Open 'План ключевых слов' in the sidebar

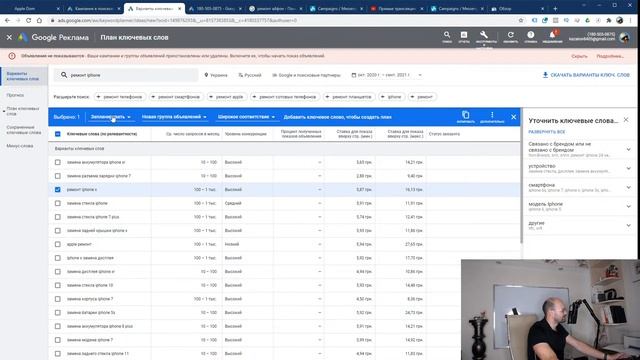pos(23,111)
